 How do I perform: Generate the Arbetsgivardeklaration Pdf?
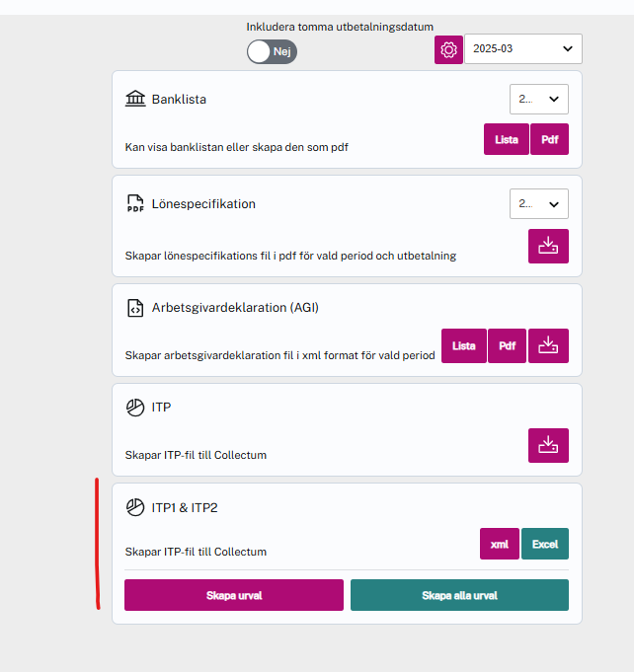[507, 345]
